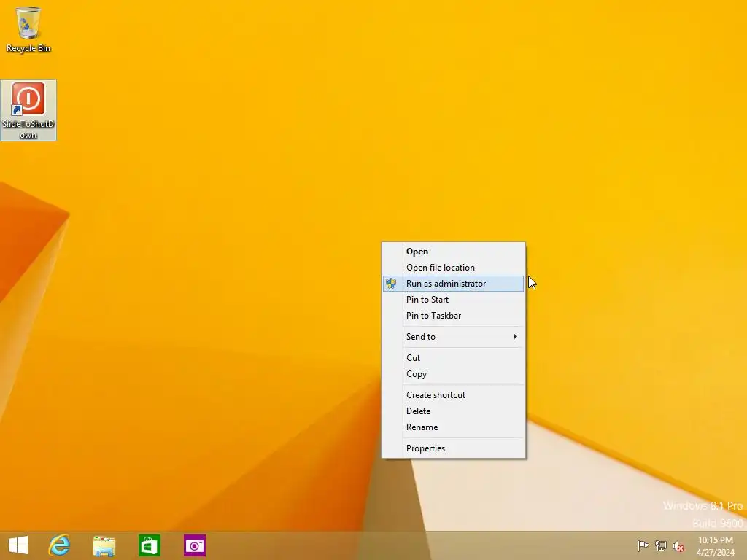
Task: Choose Delete in the context menu
Action: click(x=453, y=411)
